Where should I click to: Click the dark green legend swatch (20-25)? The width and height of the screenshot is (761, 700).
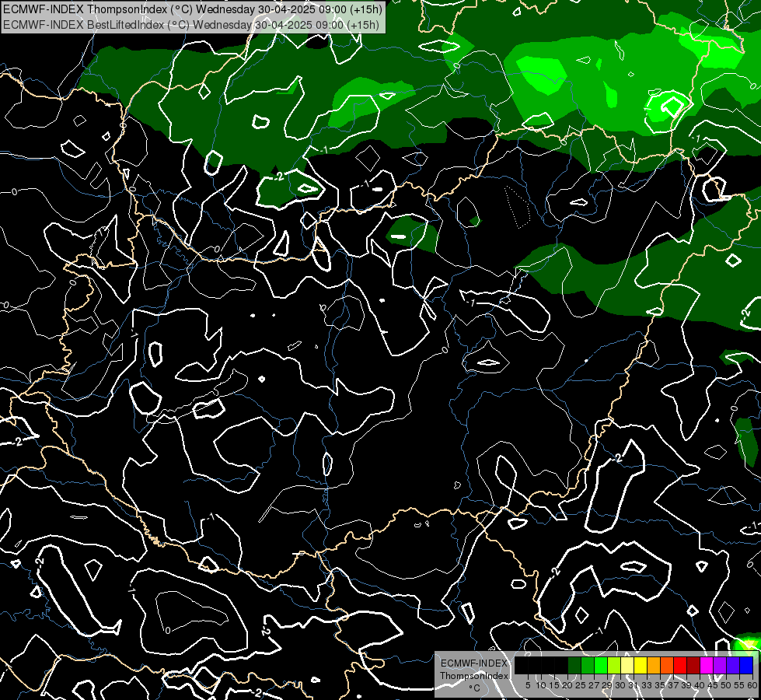pyautogui.click(x=574, y=666)
